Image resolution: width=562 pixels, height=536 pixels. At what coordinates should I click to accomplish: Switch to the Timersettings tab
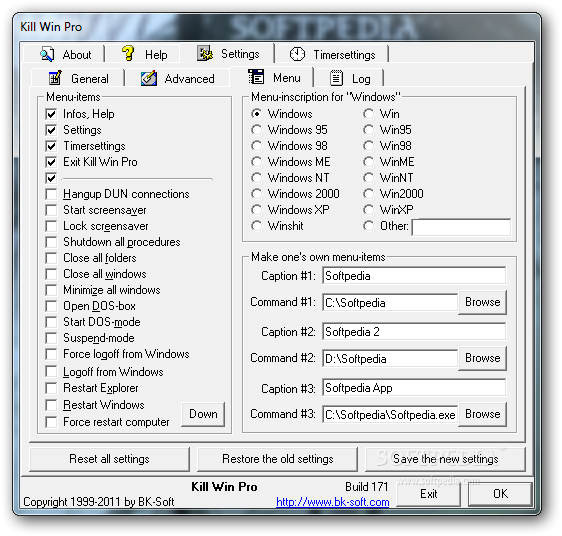[332, 54]
